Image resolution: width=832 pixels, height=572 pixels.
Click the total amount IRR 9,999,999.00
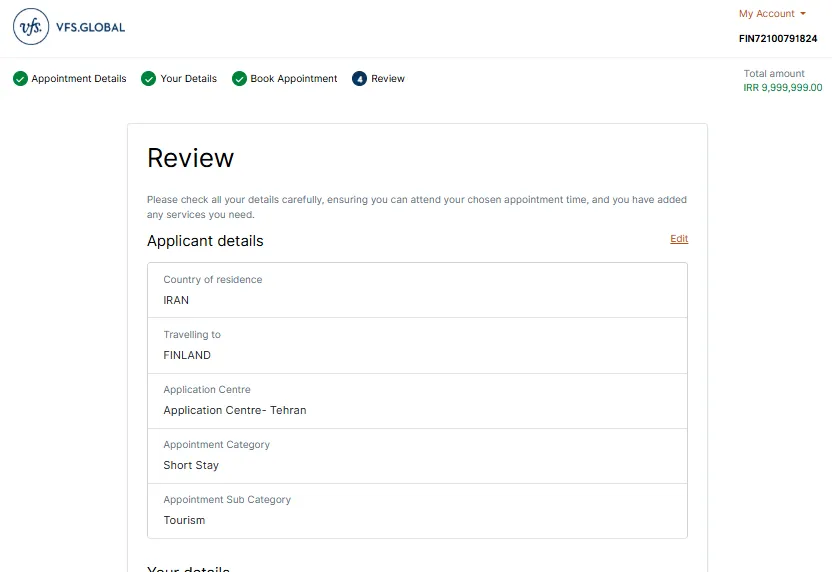click(782, 88)
